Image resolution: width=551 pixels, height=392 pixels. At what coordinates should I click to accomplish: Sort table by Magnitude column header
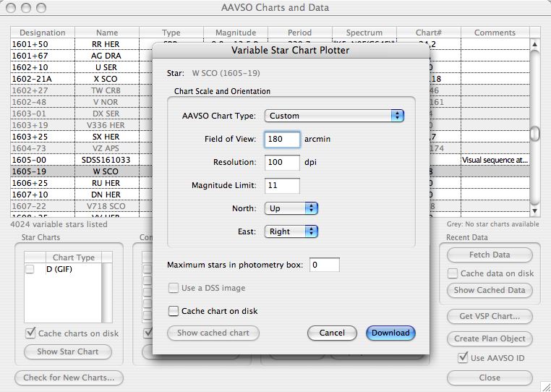236,33
